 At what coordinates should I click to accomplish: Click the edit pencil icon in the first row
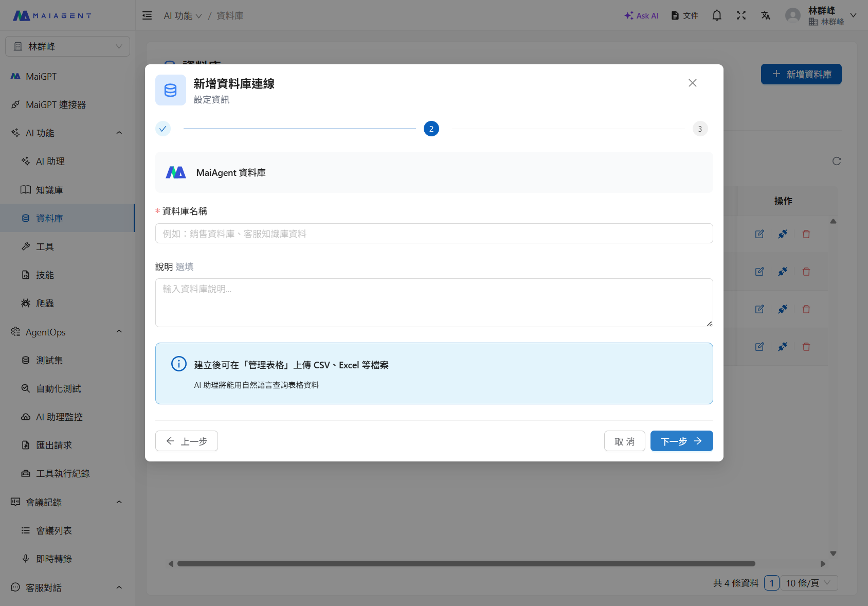pyautogui.click(x=759, y=234)
